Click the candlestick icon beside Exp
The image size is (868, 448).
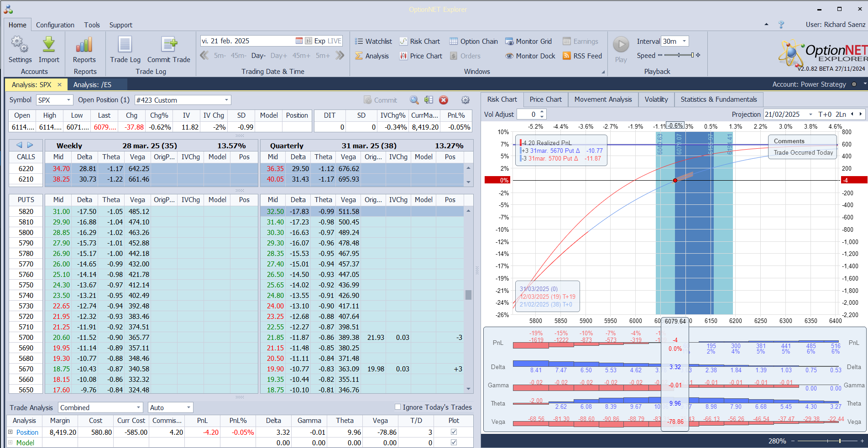click(x=309, y=41)
